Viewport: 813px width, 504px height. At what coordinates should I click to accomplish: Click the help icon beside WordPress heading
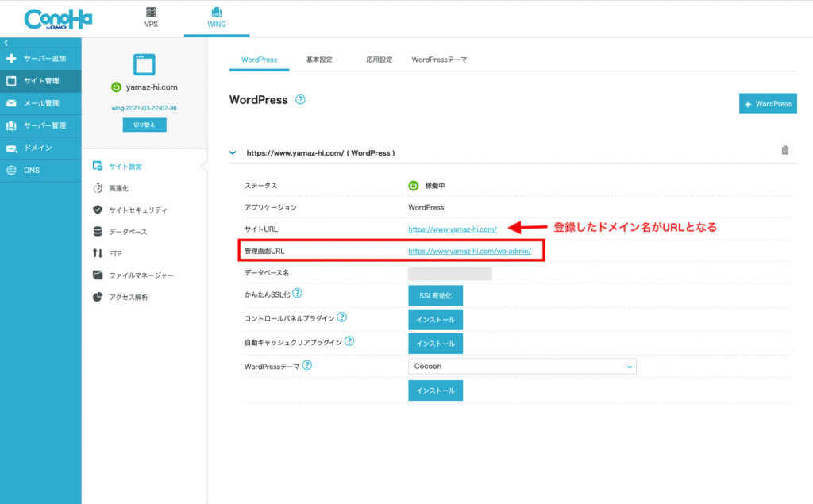[300, 99]
